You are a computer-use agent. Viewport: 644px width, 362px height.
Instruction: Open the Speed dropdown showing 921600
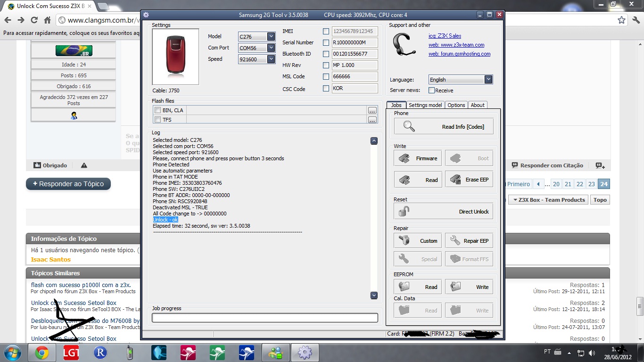(257, 59)
